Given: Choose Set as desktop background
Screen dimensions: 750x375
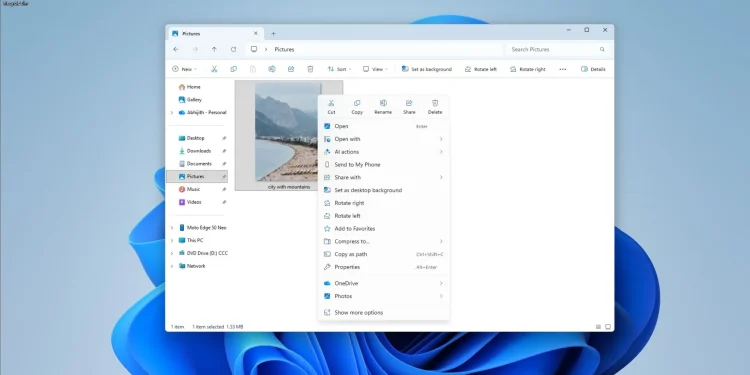Looking at the screenshot, I should tap(383, 190).
